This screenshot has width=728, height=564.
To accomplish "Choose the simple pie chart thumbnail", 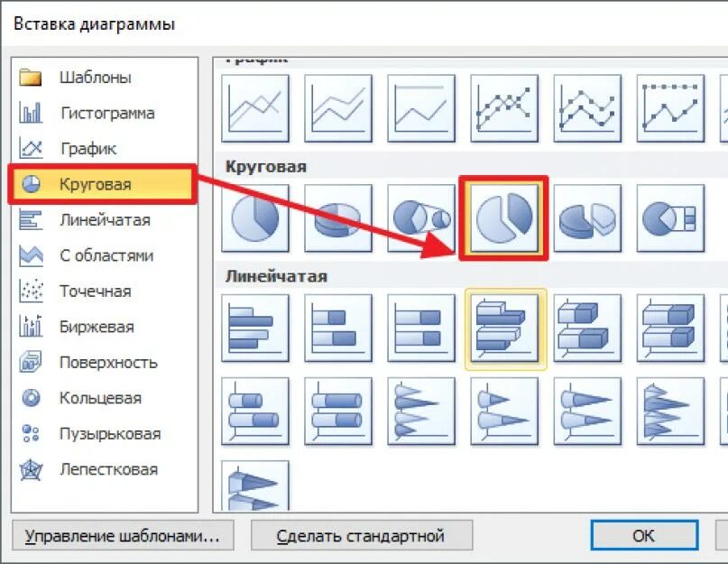I will click(x=255, y=218).
